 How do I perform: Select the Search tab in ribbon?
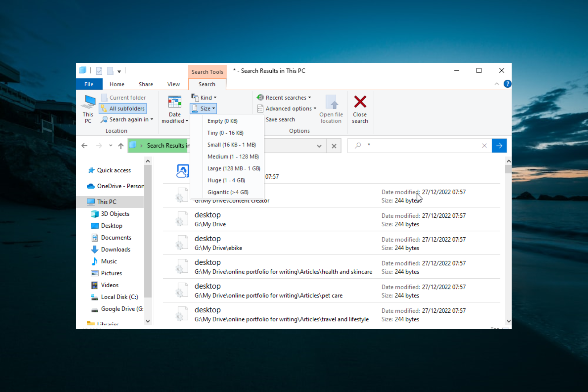tap(206, 84)
